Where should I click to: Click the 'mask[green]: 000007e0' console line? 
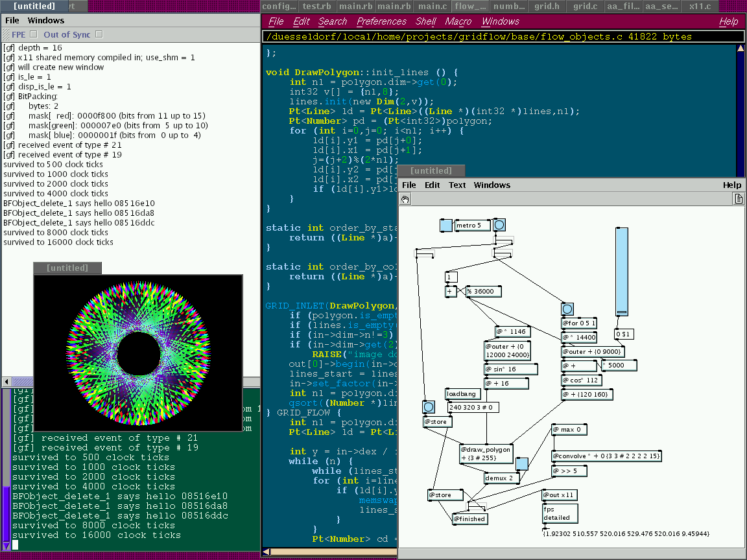point(106,126)
